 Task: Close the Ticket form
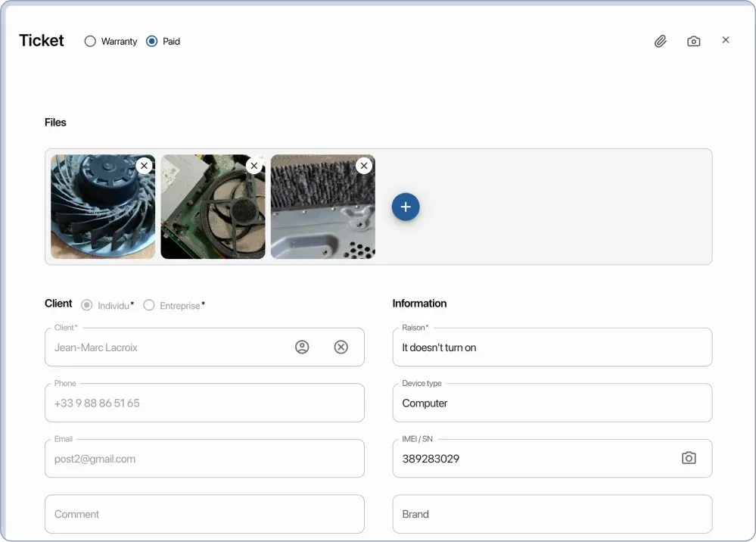[x=726, y=40]
